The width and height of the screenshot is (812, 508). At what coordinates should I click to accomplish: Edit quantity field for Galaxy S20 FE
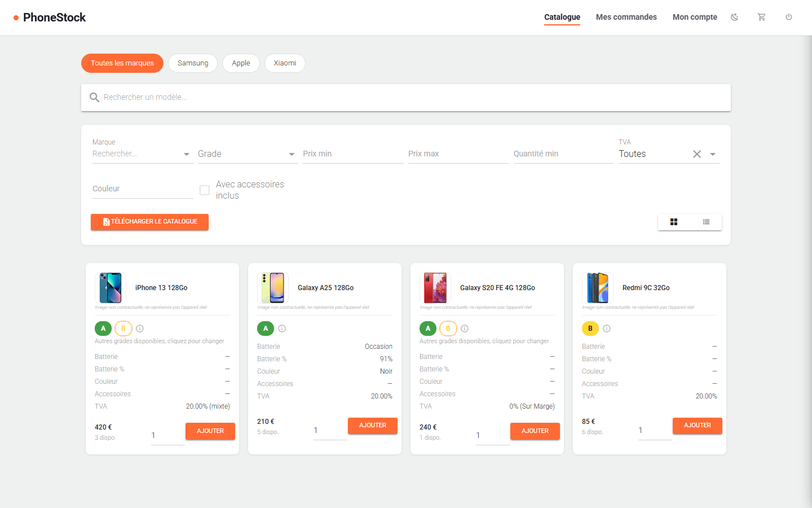point(493,436)
